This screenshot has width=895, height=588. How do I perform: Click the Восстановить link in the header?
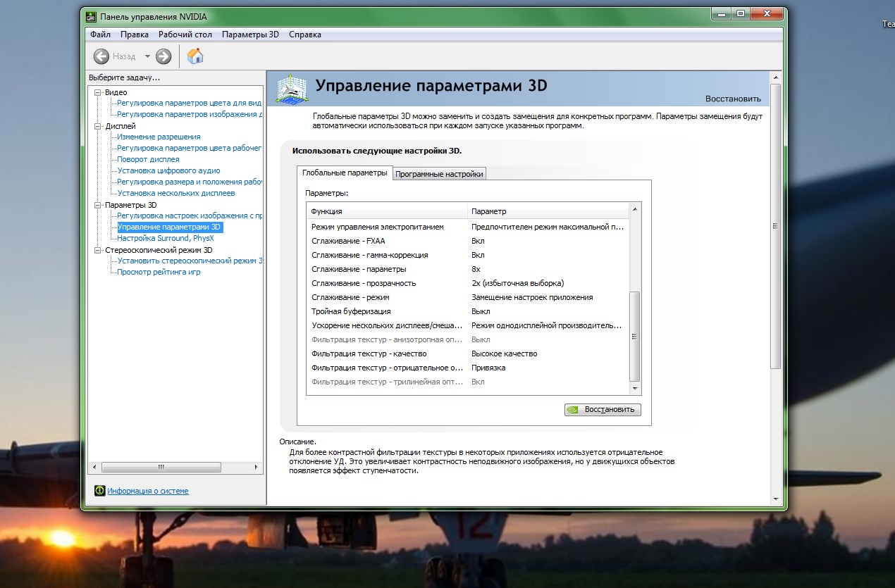[733, 99]
